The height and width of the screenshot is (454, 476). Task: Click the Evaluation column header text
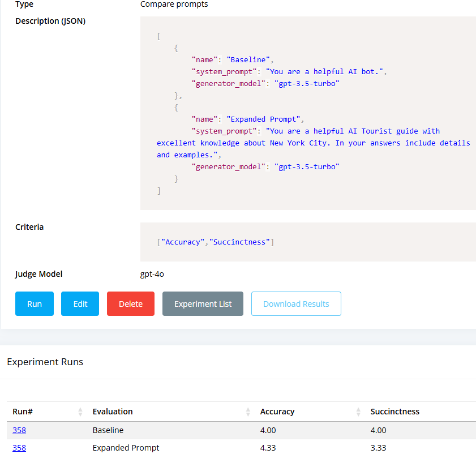coord(113,412)
